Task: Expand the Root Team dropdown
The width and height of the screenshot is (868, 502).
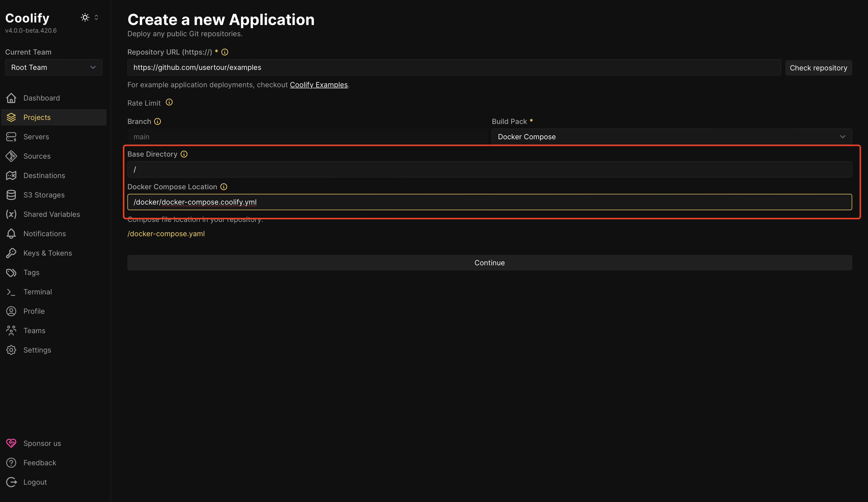Action: click(x=54, y=67)
